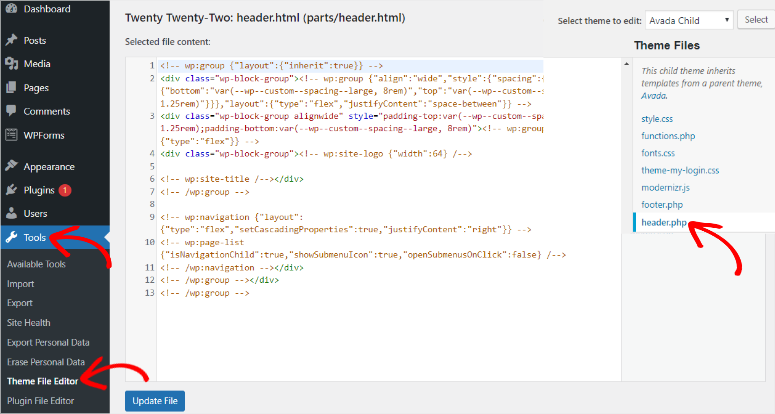Open the theme selection dropdown showing Avada Child
The image size is (775, 414).
[x=689, y=20]
